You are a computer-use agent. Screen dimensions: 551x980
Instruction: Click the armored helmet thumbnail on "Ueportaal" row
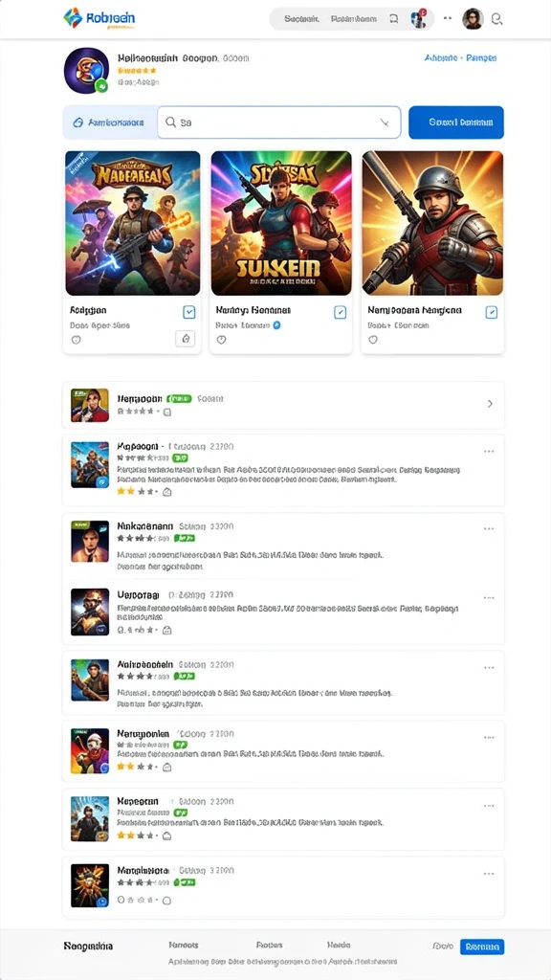point(90,612)
